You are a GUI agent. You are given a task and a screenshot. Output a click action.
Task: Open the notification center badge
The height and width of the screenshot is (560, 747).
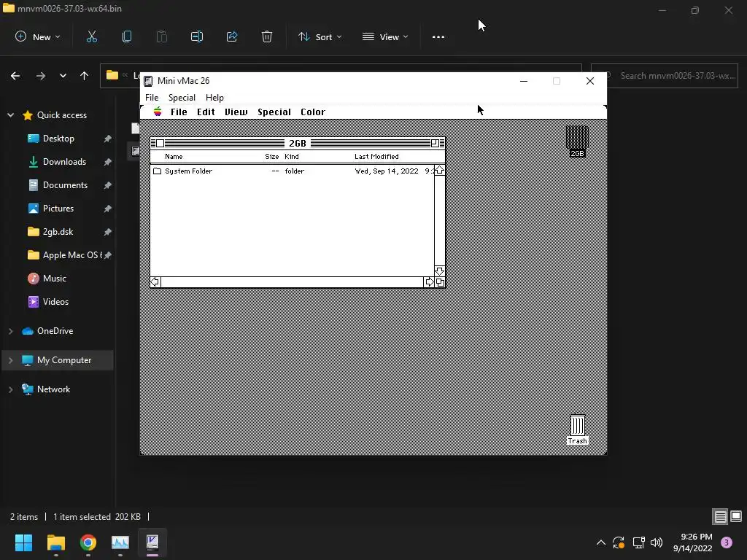[x=727, y=542]
